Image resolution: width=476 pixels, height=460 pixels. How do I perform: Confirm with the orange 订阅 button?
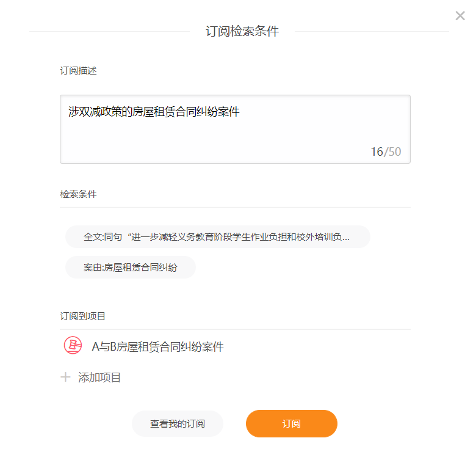[x=292, y=423]
